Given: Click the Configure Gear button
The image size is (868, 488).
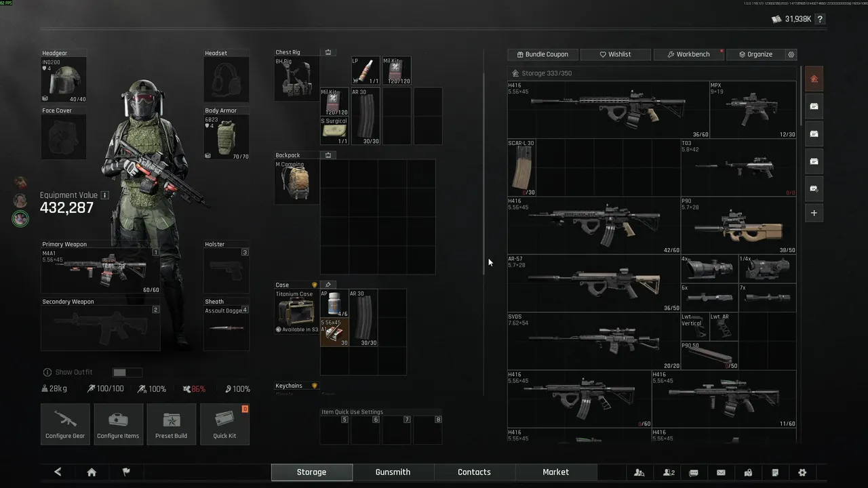Looking at the screenshot, I should point(65,424).
